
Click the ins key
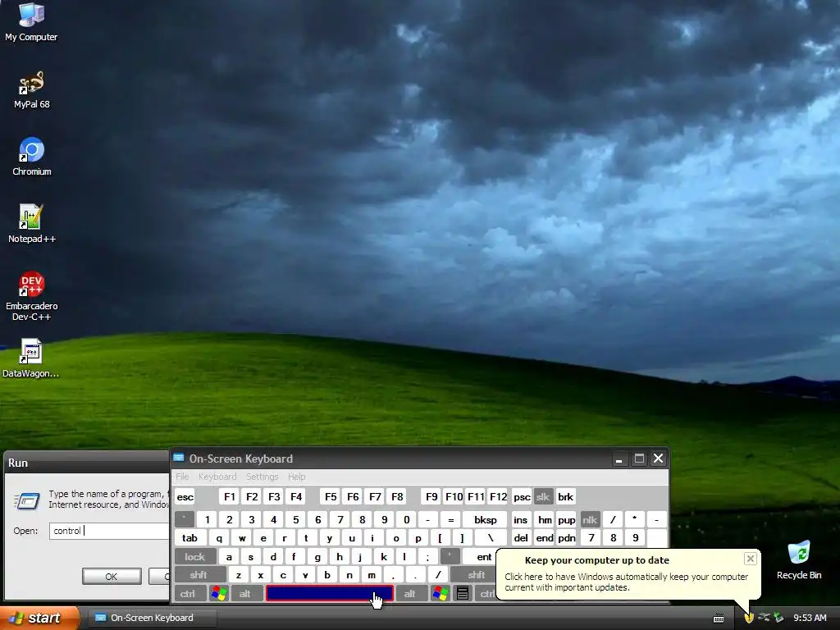(x=521, y=519)
